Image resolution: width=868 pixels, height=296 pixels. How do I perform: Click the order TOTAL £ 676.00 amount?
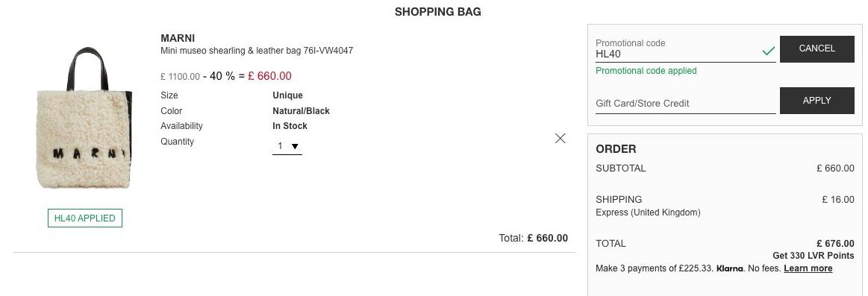(x=834, y=244)
